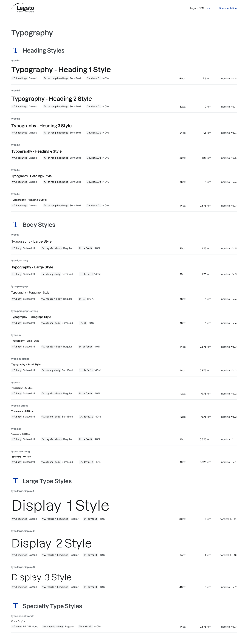Select the typo.h1 token label
Image resolution: width=248 pixels, height=644 pixels.
click(x=15, y=60)
